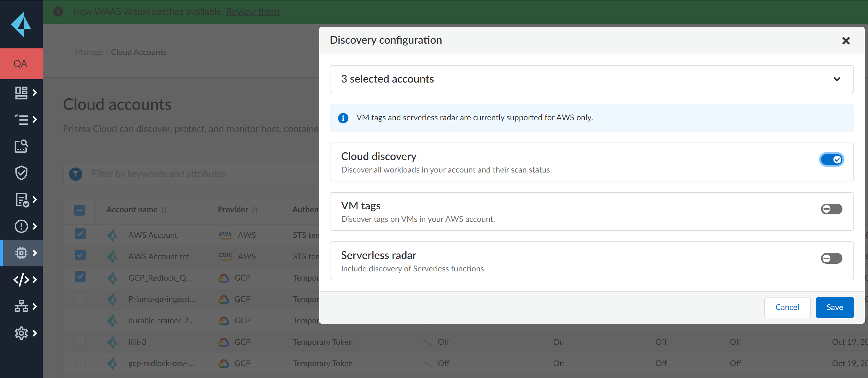Click GCP logo in Prisma-qa-ingesti row
Viewport: 868px width, 378px height.
223,300
